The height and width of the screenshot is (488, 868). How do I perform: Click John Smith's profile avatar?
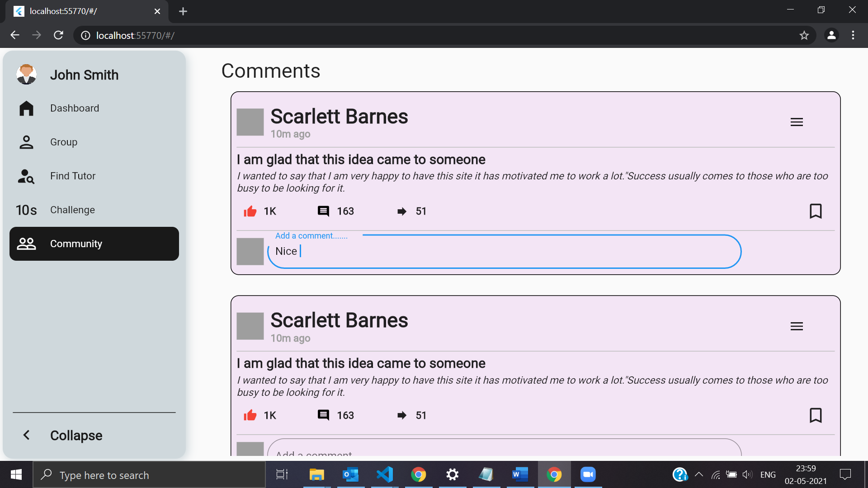pyautogui.click(x=26, y=75)
